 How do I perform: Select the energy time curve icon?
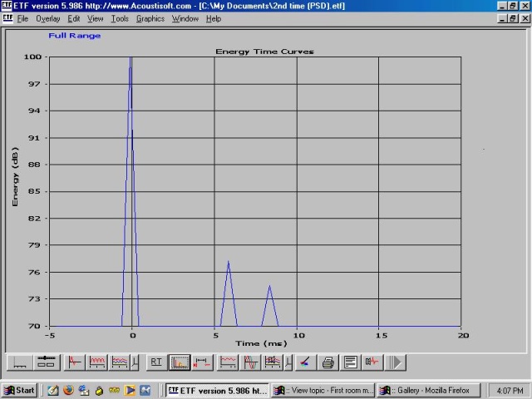(x=180, y=362)
